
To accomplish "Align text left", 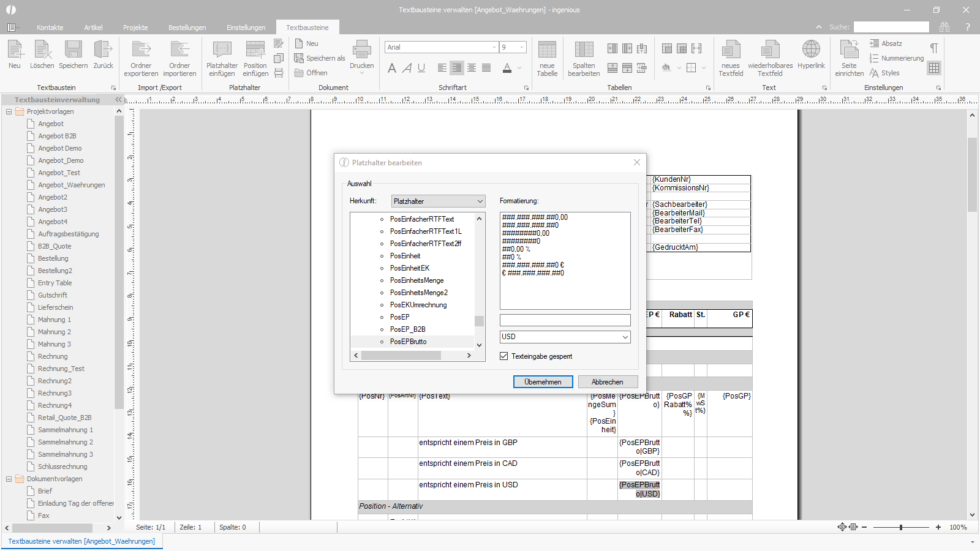I will tap(442, 68).
